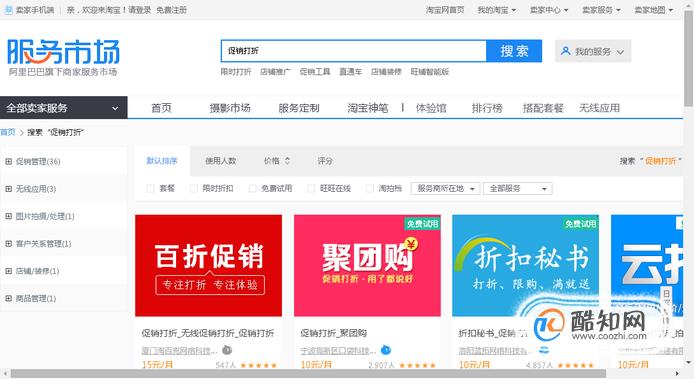Click the plus icon beside 无线应用(3)
Image resolution: width=694 pixels, height=379 pixels.
coord(8,189)
